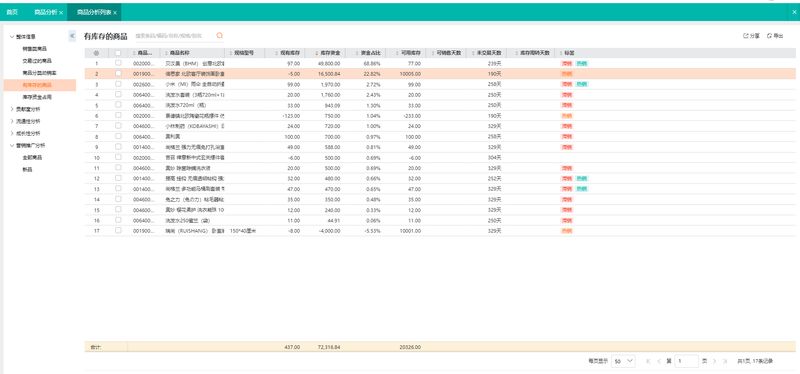Select the highlighted 有库存的商品 sidebar item
Viewport: 800px width, 374px height.
click(x=39, y=85)
